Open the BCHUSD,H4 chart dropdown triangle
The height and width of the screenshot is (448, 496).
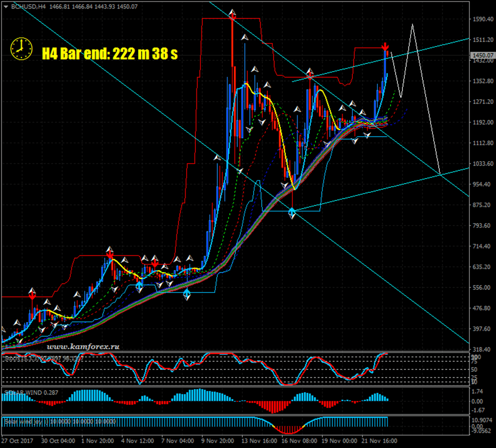[x=6, y=6]
